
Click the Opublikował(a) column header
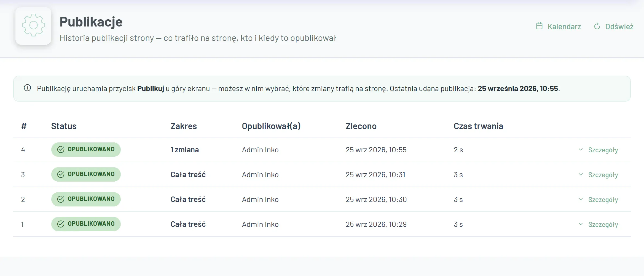point(271,126)
